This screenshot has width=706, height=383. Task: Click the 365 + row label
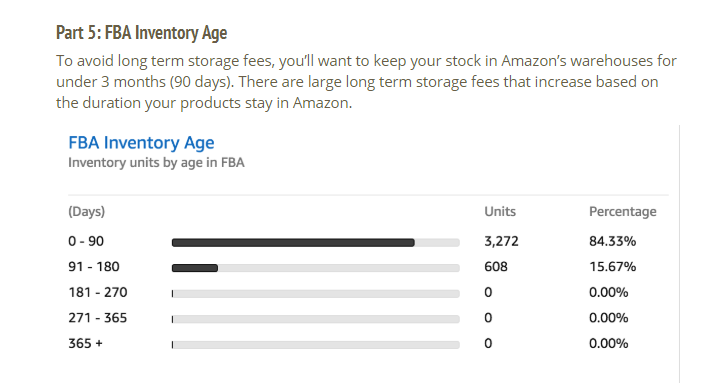click(86, 344)
